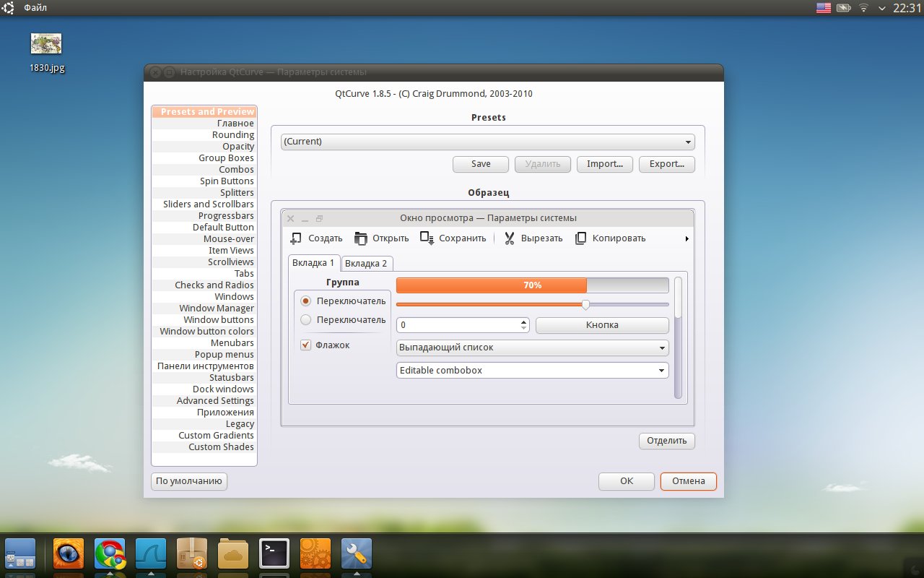Expand the preview toolbar overflow arrow
The width and height of the screenshot is (924, 578).
click(x=687, y=238)
